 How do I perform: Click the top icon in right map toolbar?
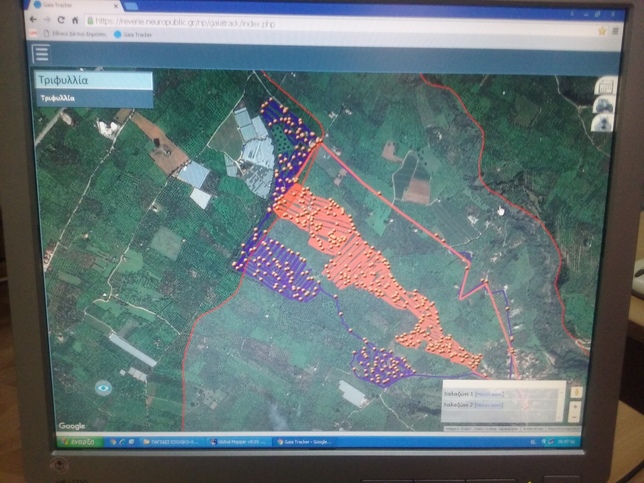[x=603, y=86]
